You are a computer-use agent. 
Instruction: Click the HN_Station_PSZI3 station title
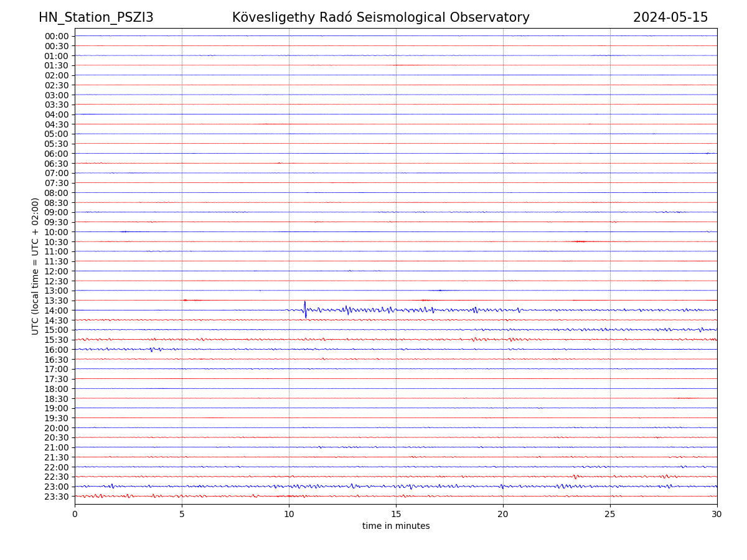point(96,17)
